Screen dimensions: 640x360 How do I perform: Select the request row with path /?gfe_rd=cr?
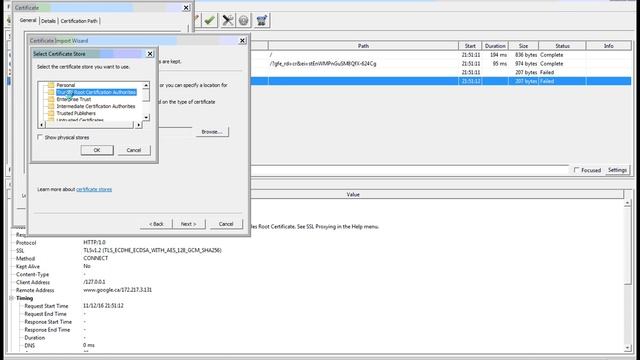[441, 64]
